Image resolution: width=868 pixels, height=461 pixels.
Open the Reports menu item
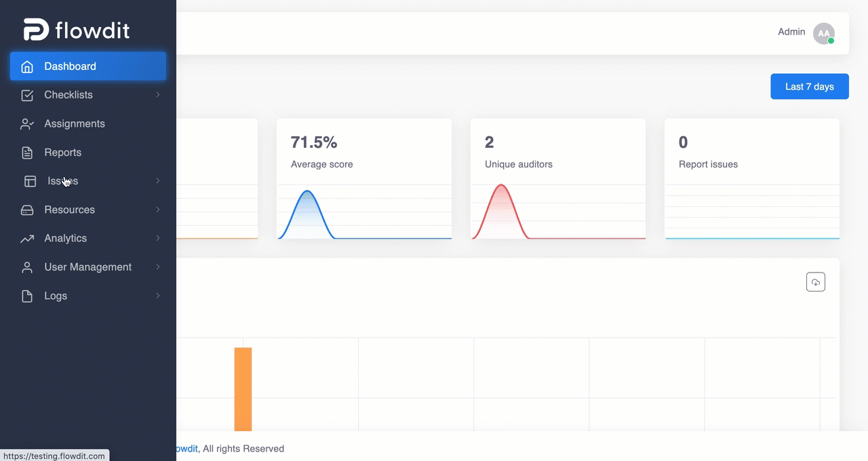point(88,153)
